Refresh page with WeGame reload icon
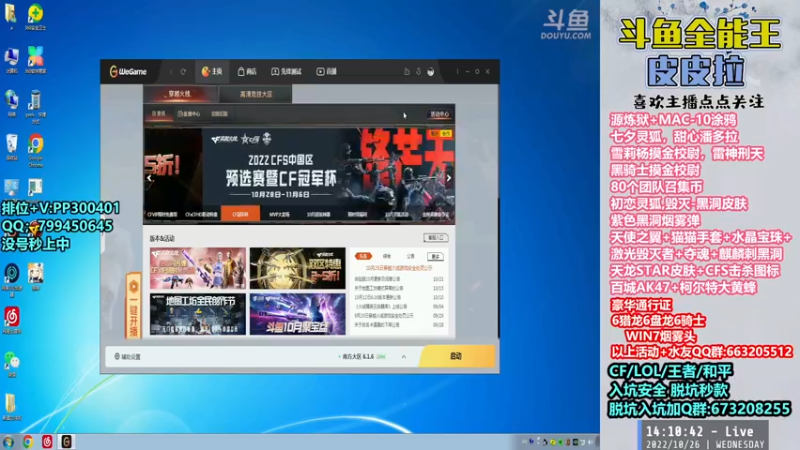Screen dimensions: 800x450 183,71
